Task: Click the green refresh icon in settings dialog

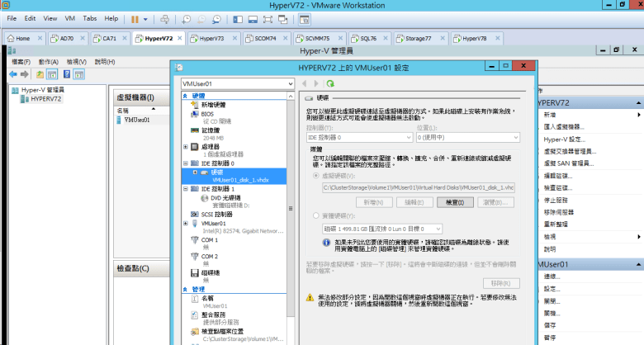Action: (x=330, y=83)
